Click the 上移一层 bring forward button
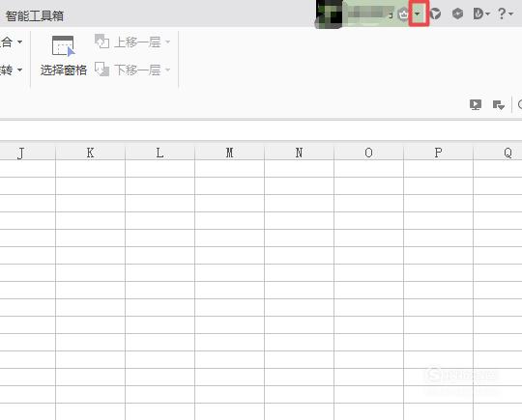Viewport: 522px width, 420px height. pyautogui.click(x=129, y=42)
